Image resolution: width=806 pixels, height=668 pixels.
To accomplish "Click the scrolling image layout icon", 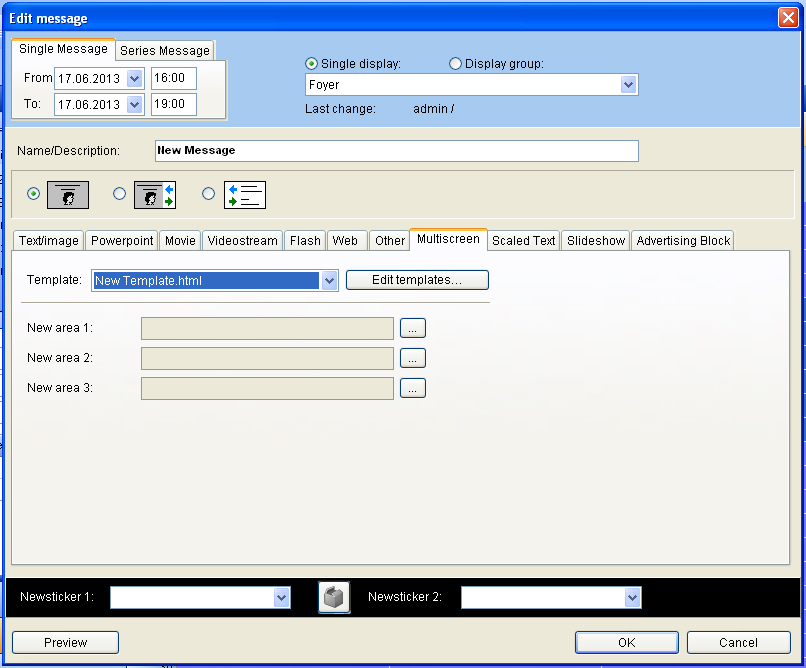I will coord(155,194).
